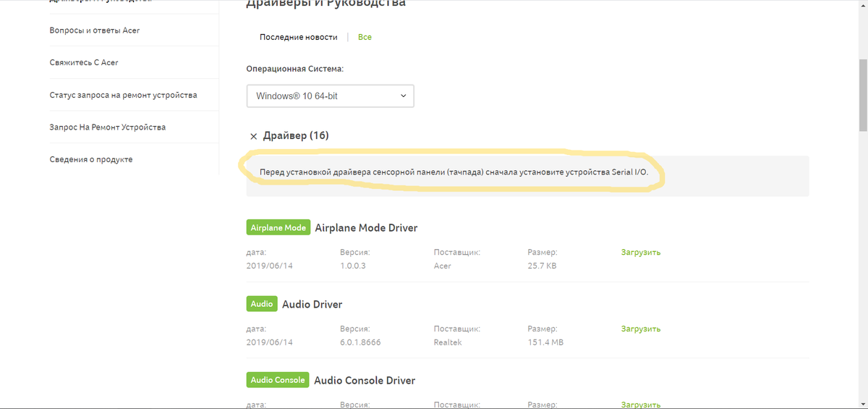The image size is (868, 409).
Task: Click the 151.4 MB size value
Action: click(546, 342)
